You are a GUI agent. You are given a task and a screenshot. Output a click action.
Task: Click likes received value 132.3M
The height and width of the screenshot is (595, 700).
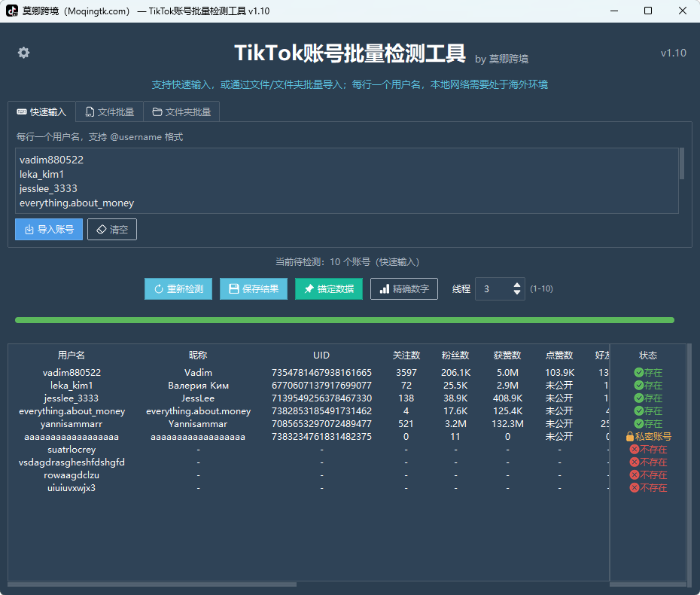[507, 424]
